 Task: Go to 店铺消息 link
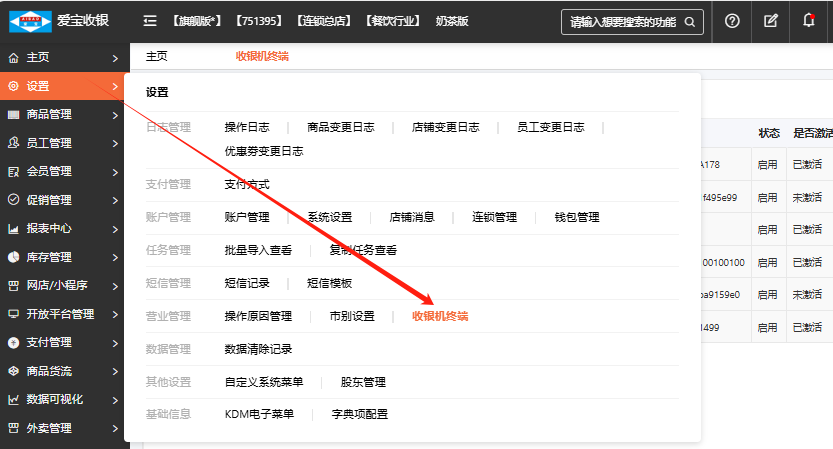(x=412, y=217)
